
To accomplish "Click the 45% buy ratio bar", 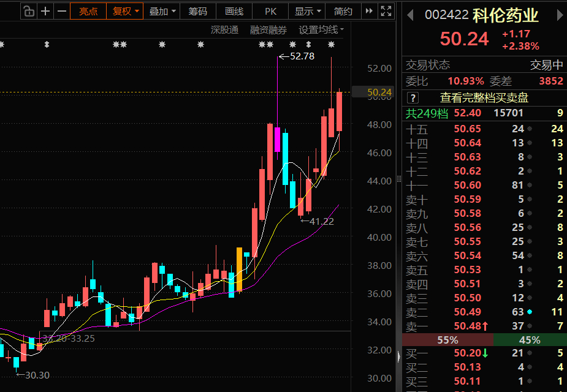I will click(530, 340).
